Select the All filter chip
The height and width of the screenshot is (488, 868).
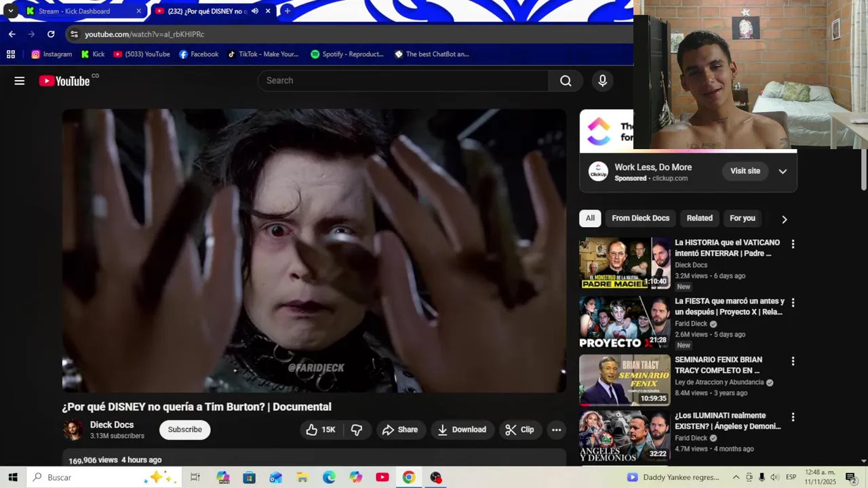click(590, 218)
